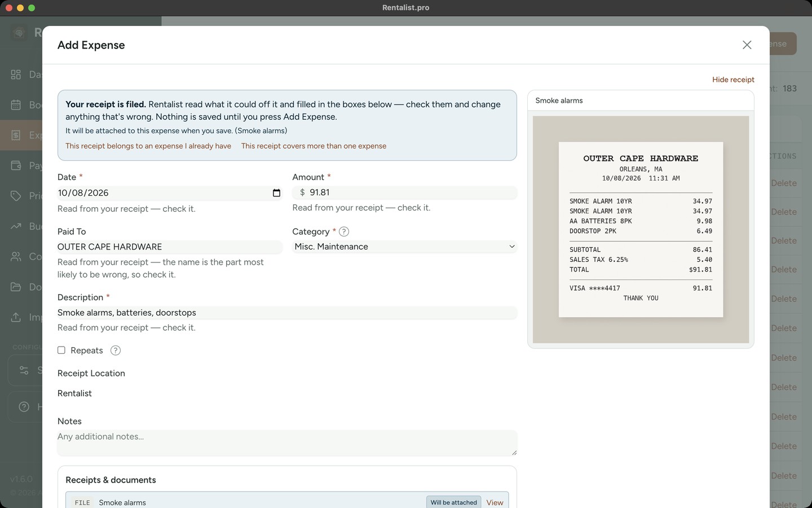Open the date picker calendar icon
Viewport: 812px width, 508px height.
pos(276,193)
